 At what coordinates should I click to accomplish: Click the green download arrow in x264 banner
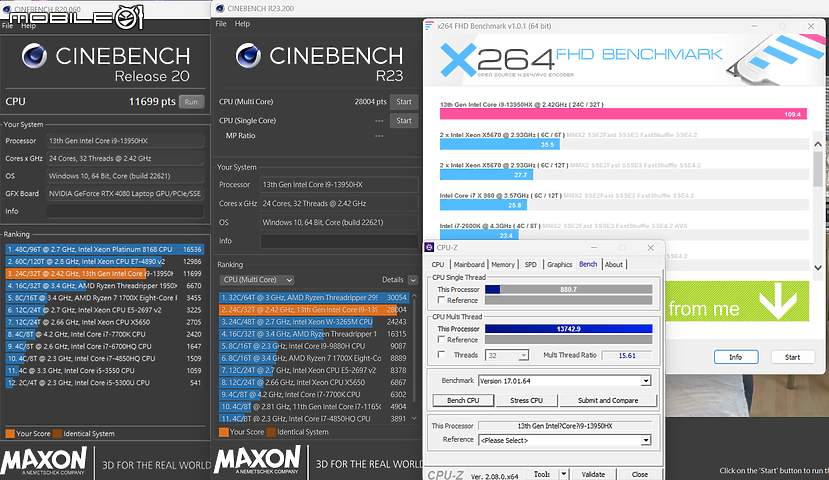click(x=778, y=303)
